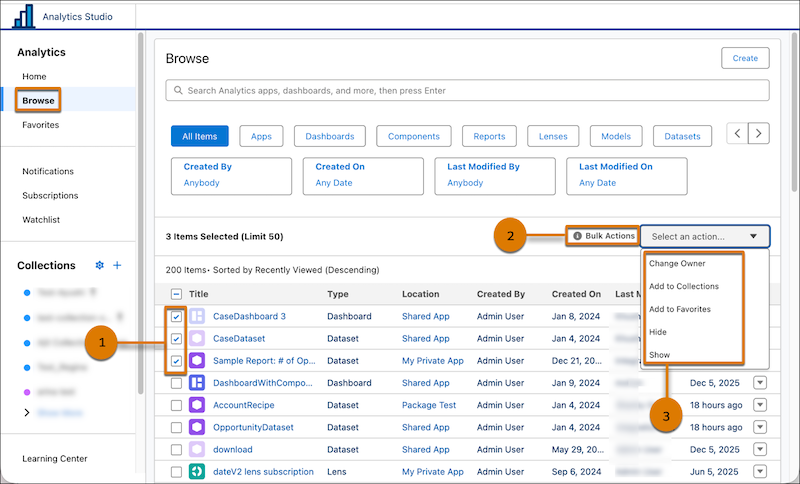Click the OpportunityDataset dataset icon
800x484 pixels.
197,427
